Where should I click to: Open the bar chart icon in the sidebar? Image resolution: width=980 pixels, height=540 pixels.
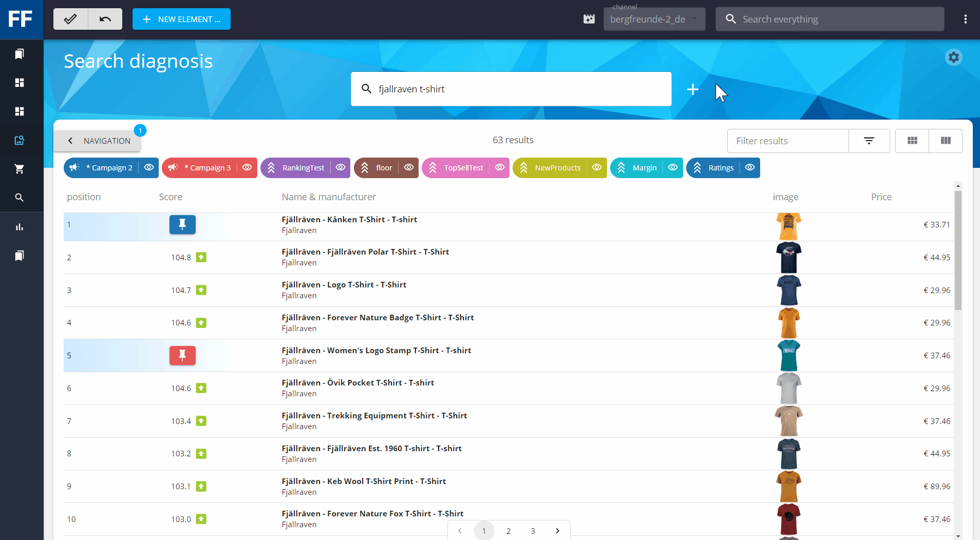pos(20,227)
